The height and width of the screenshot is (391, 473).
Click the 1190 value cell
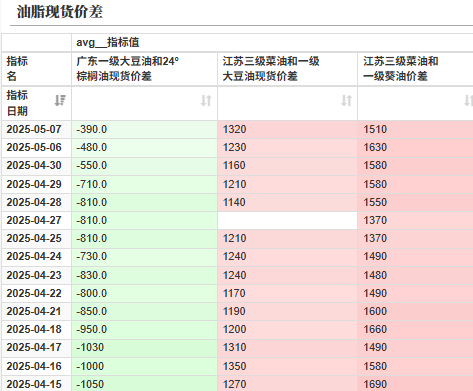tap(287, 311)
